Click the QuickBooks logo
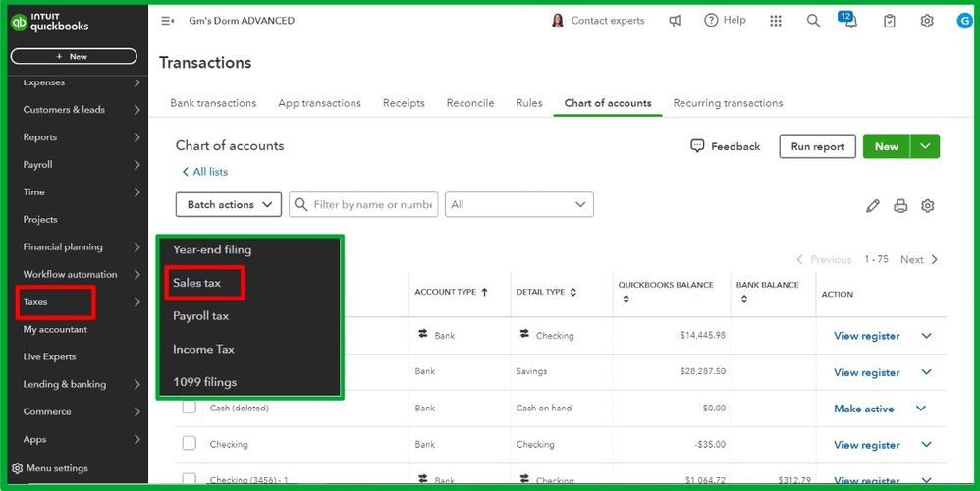 pos(50,23)
